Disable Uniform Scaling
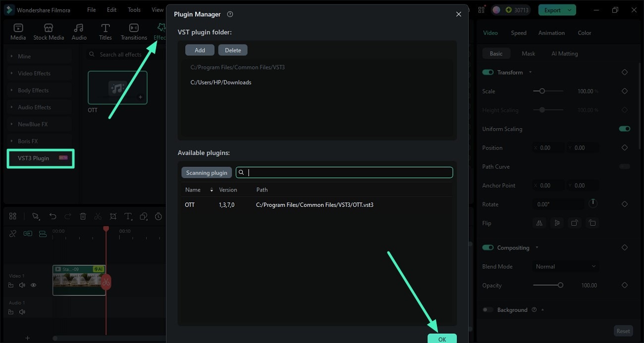 624,128
